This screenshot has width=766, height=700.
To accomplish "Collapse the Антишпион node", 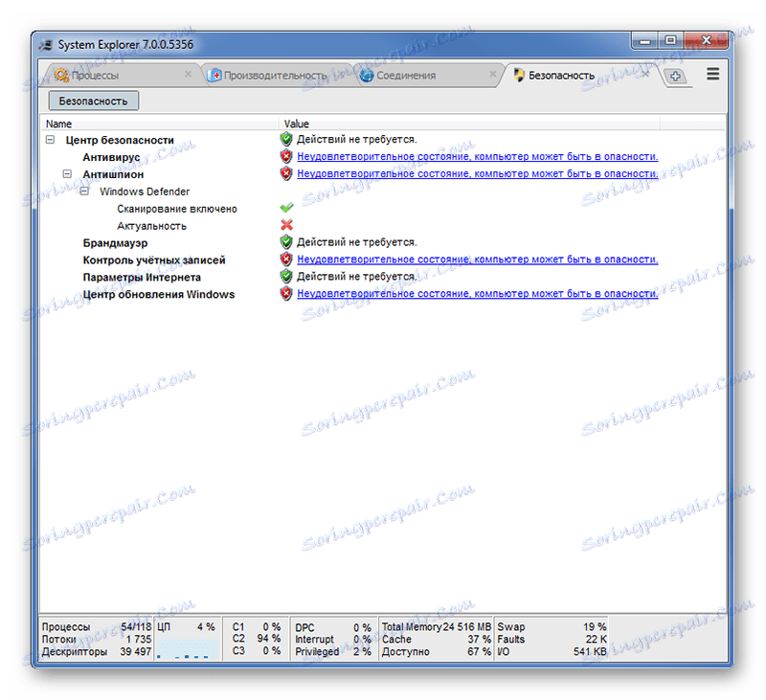I will tap(67, 174).
